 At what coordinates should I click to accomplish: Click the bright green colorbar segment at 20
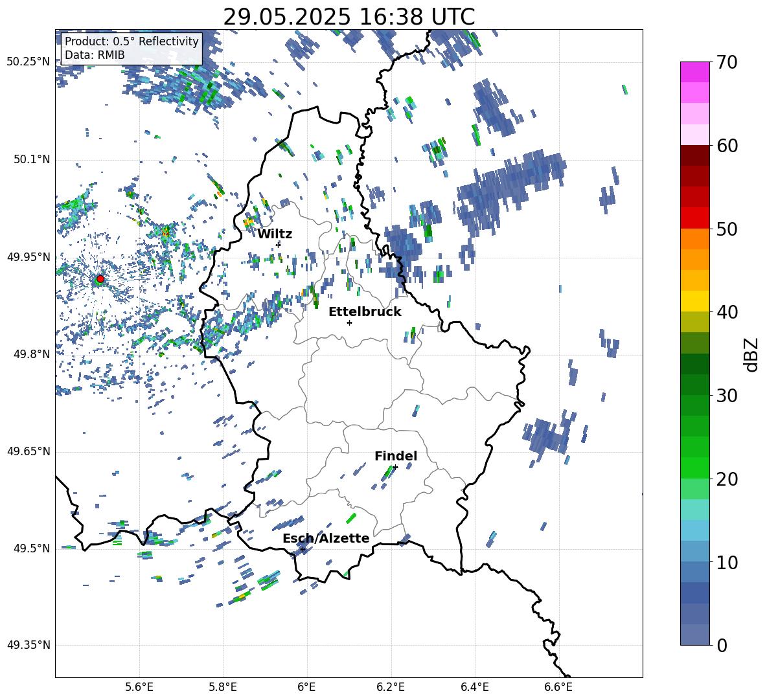click(694, 468)
